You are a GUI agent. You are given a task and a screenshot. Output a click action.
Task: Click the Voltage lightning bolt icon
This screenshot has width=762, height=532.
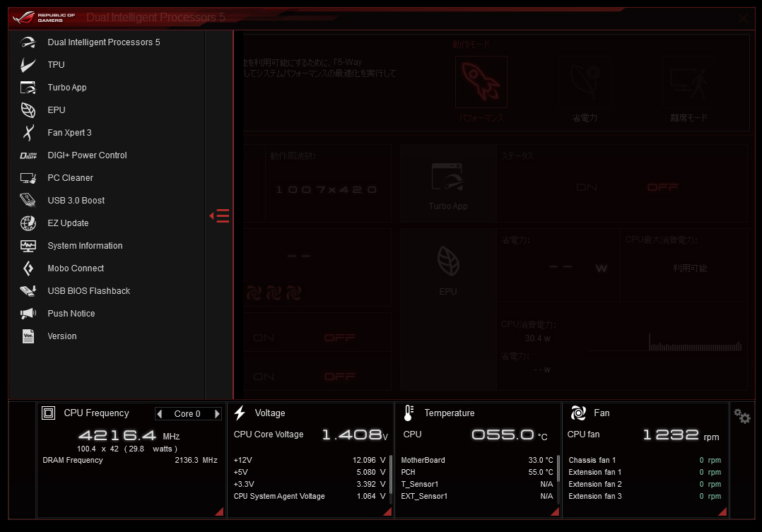click(240, 413)
